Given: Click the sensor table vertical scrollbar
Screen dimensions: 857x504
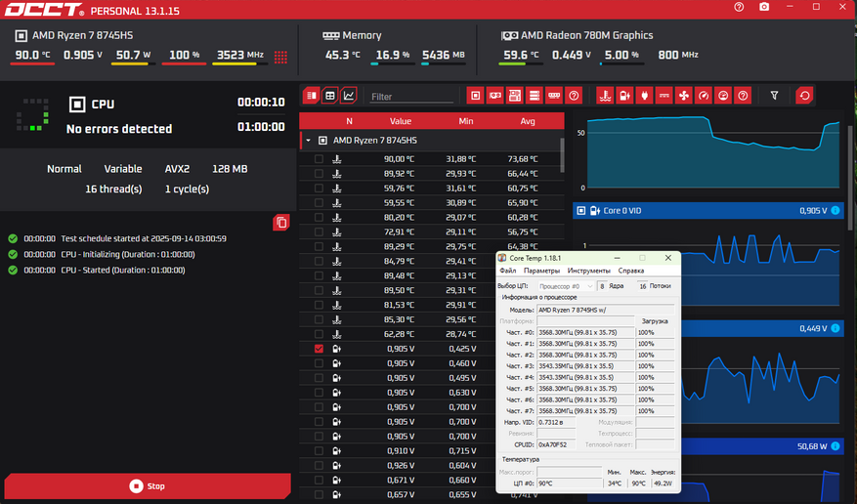Looking at the screenshot, I should (562, 155).
